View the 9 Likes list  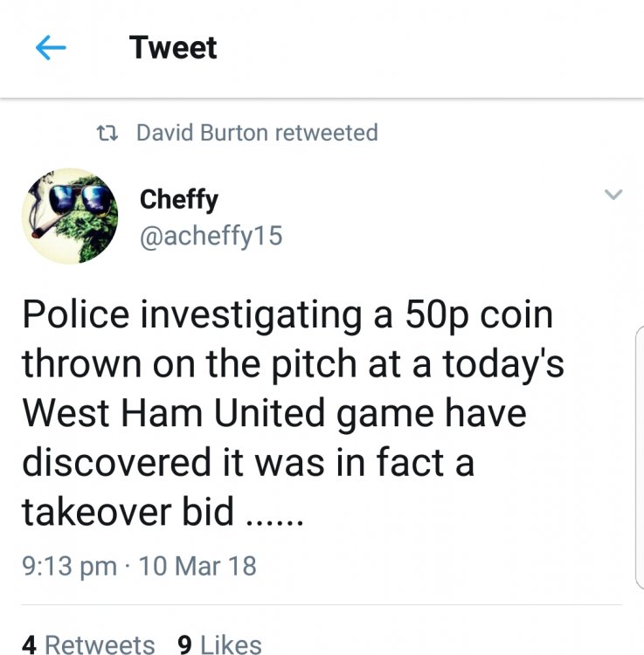tap(219, 644)
